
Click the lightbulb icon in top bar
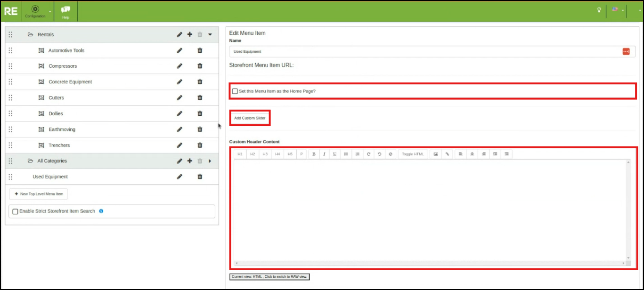pos(599,10)
